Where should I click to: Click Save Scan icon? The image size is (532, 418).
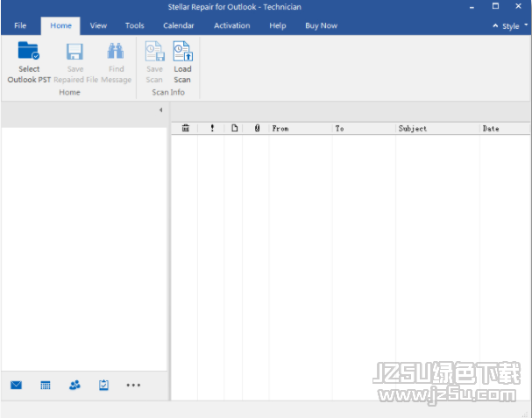tap(155, 51)
